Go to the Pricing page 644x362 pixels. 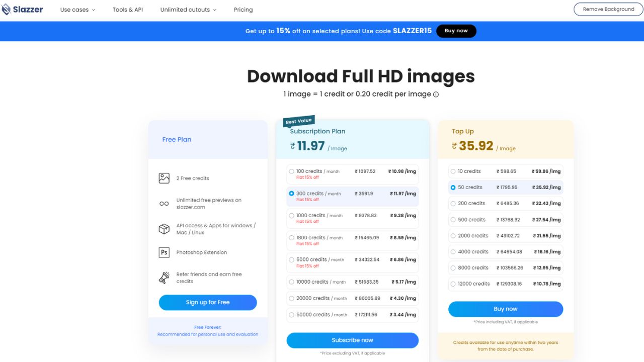click(243, 10)
